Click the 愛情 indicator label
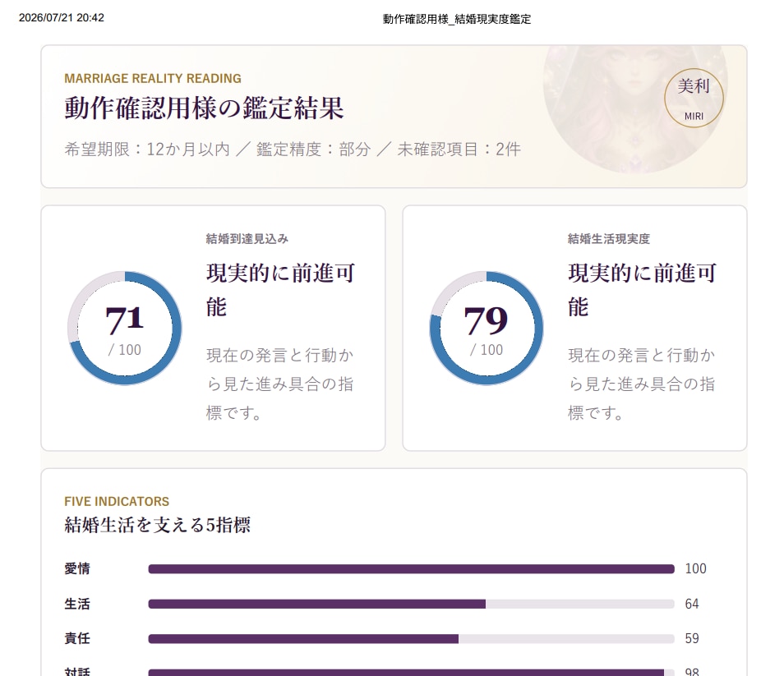Screen dimensions: 784x676 click(77, 568)
